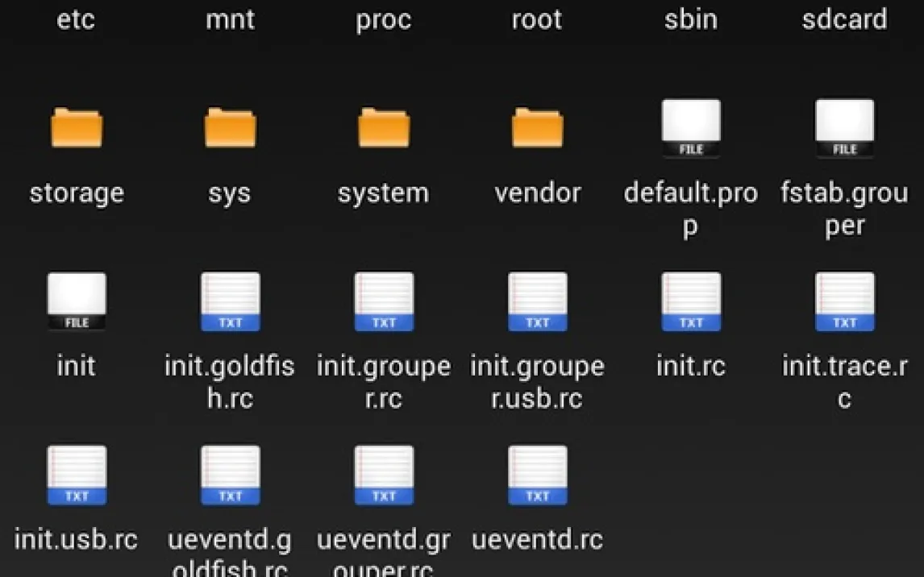The image size is (924, 577).
Task: Open the storage folder
Action: pyautogui.click(x=77, y=129)
